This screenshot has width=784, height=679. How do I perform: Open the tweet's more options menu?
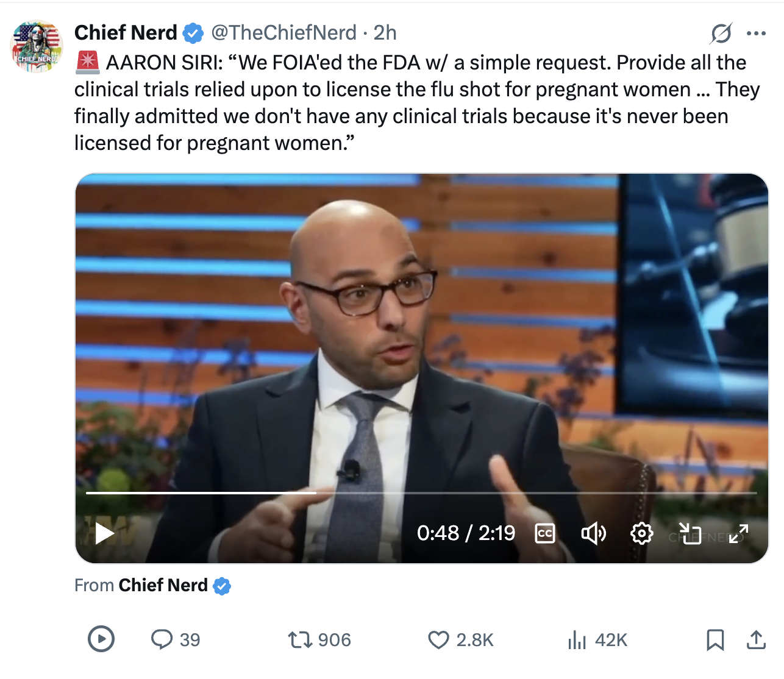pyautogui.click(x=757, y=34)
